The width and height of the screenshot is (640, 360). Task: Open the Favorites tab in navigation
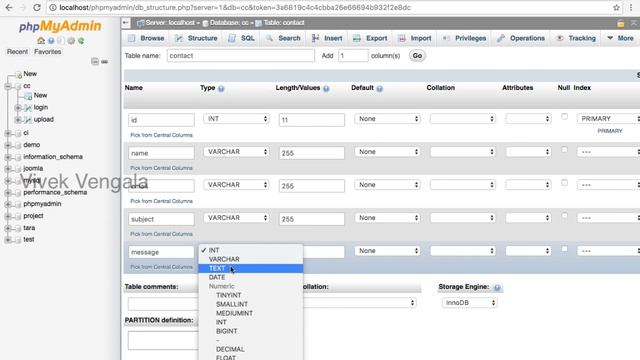click(48, 52)
